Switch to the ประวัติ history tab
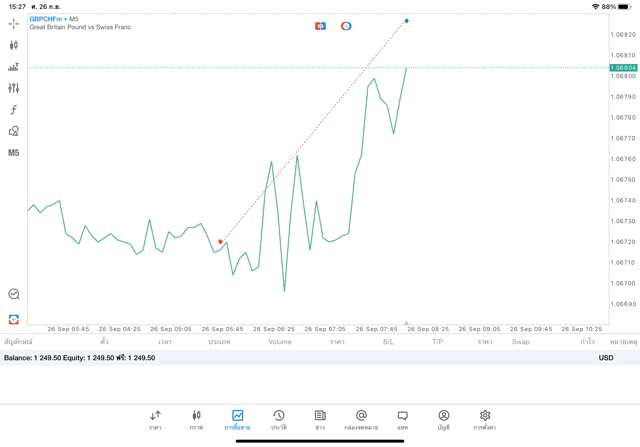This screenshot has height=447, width=640. (x=279, y=419)
